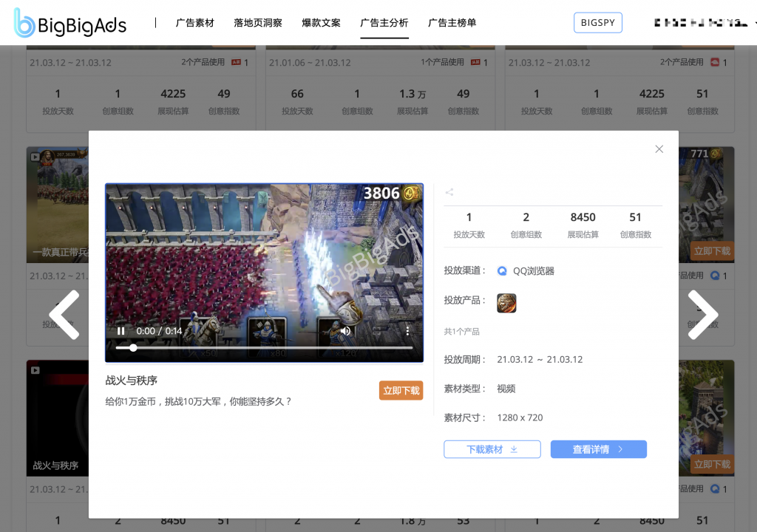Click the BIGSPY button
This screenshot has height=532, width=757.
[x=597, y=23]
